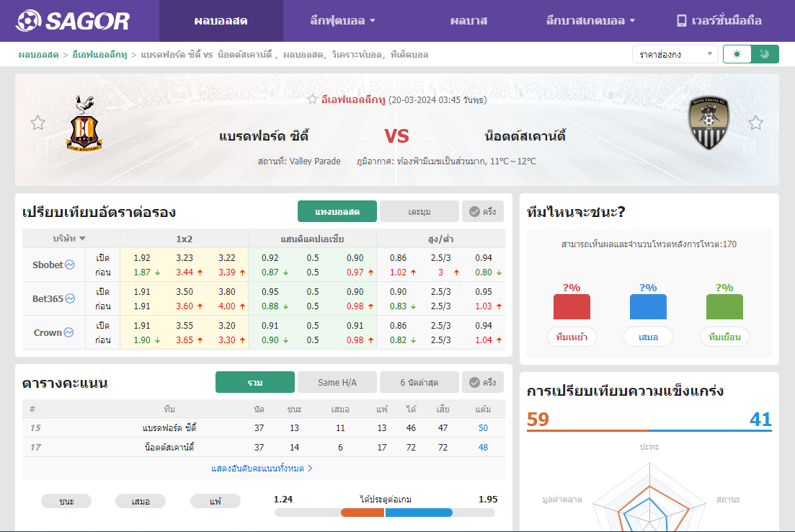Image resolution: width=795 pixels, height=532 pixels.
Task: Click the green away team vote bar
Action: [724, 307]
